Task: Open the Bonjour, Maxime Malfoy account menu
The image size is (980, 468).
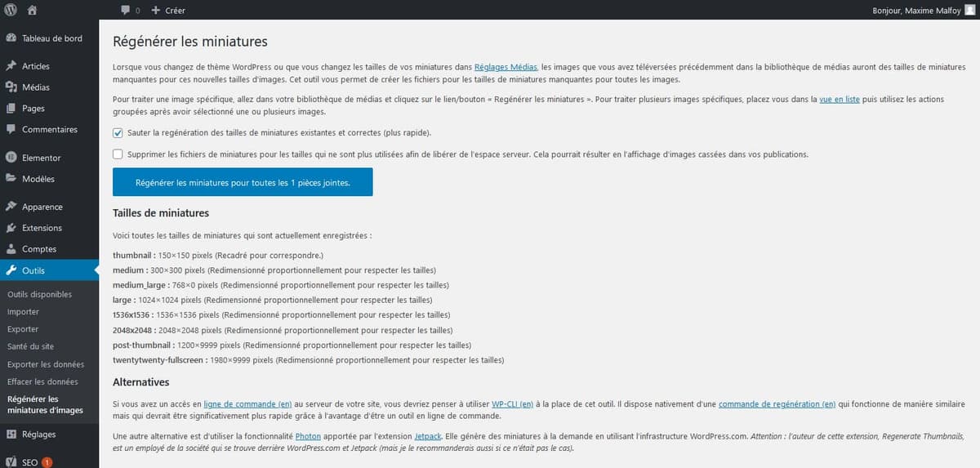Action: [918, 10]
